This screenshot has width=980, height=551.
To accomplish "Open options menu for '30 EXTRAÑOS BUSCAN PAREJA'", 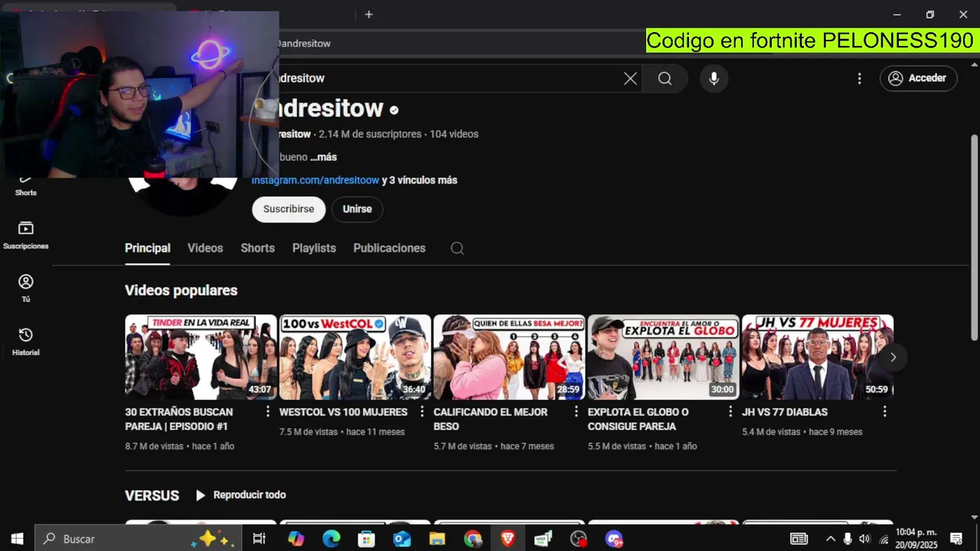I will (267, 412).
